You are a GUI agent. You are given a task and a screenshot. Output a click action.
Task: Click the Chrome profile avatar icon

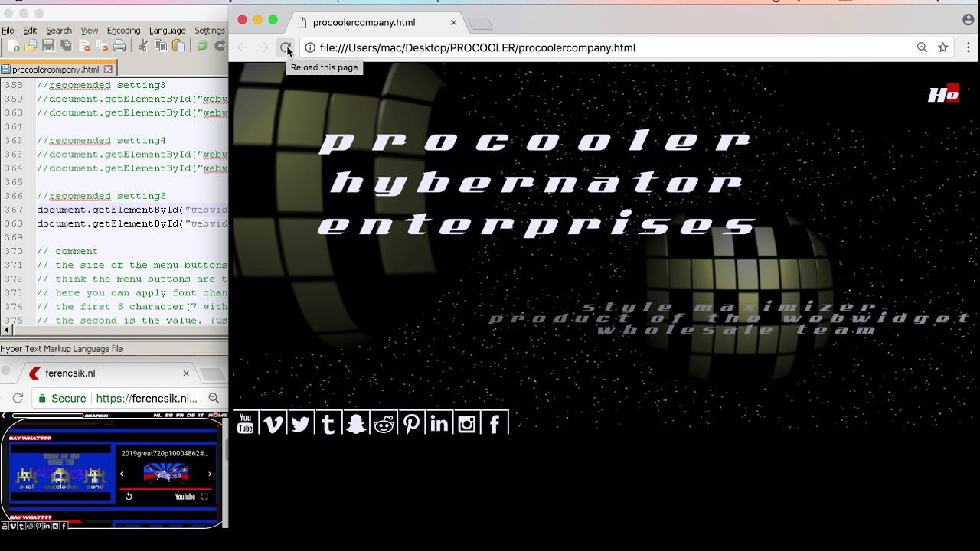(969, 20)
